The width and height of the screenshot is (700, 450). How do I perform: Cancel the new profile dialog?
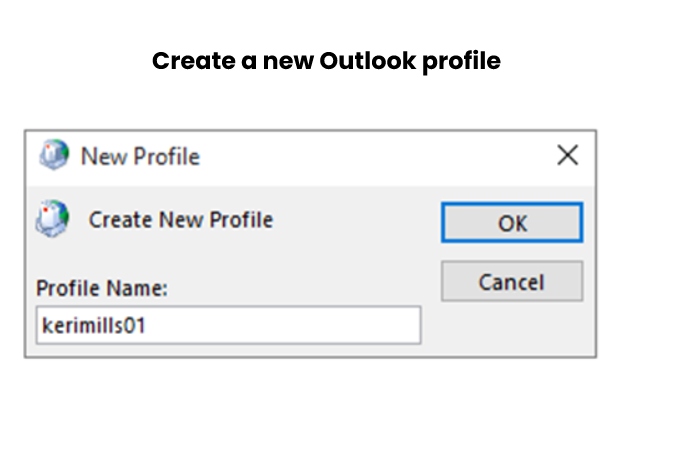[x=512, y=281]
